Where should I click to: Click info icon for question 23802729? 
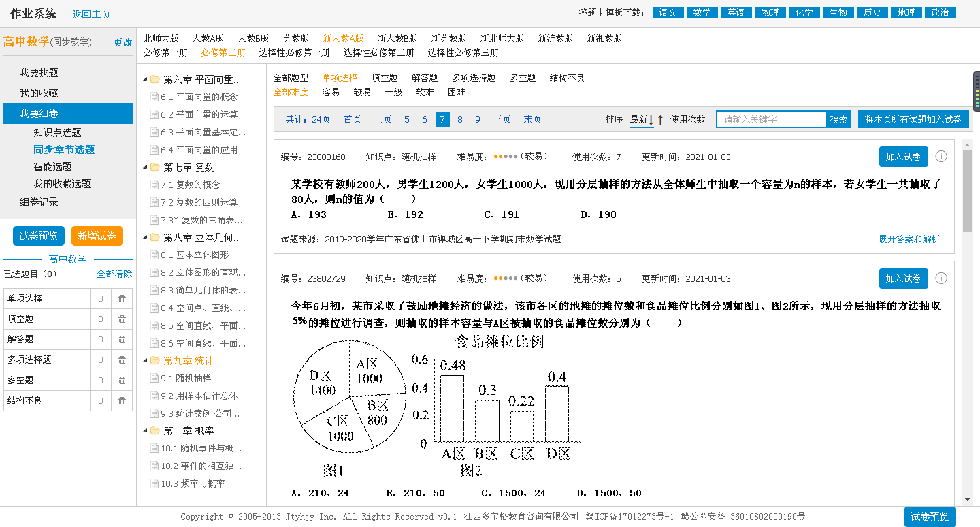tap(941, 278)
